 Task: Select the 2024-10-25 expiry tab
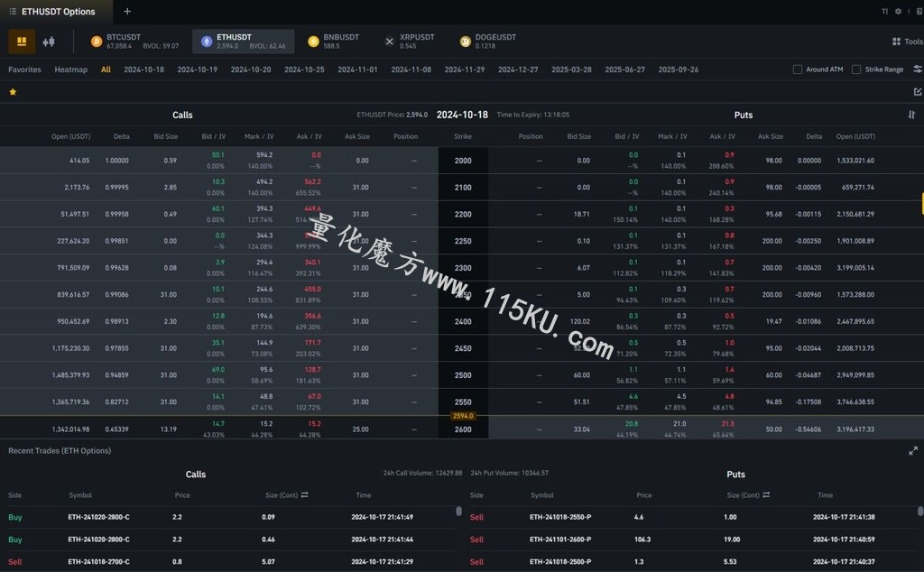(x=304, y=69)
